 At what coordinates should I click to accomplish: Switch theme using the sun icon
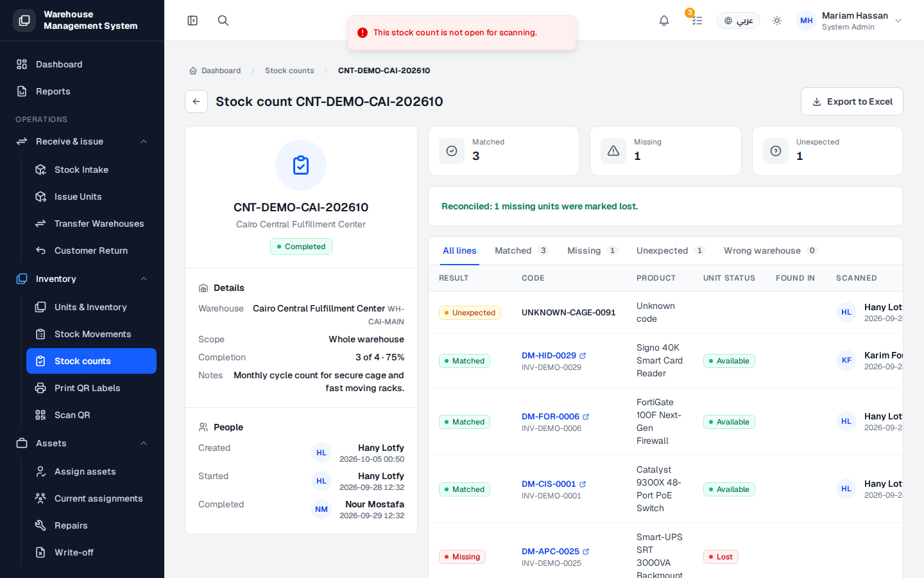[777, 21]
